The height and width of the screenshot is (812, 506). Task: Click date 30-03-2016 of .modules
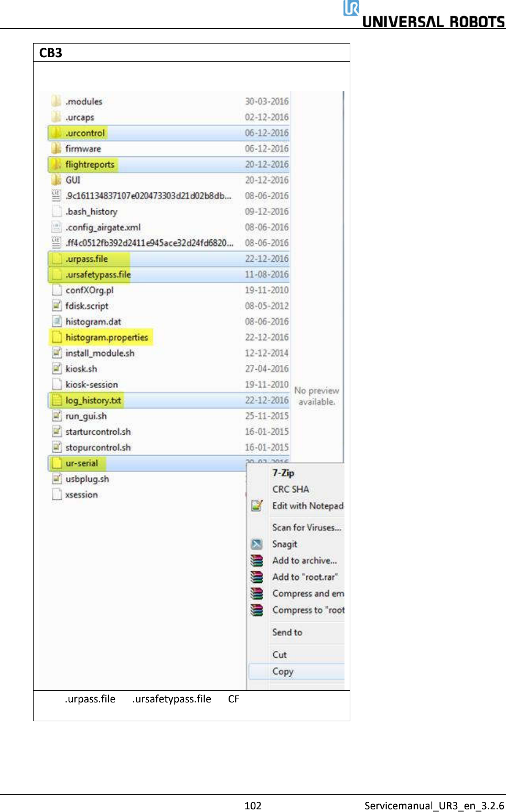(267, 101)
